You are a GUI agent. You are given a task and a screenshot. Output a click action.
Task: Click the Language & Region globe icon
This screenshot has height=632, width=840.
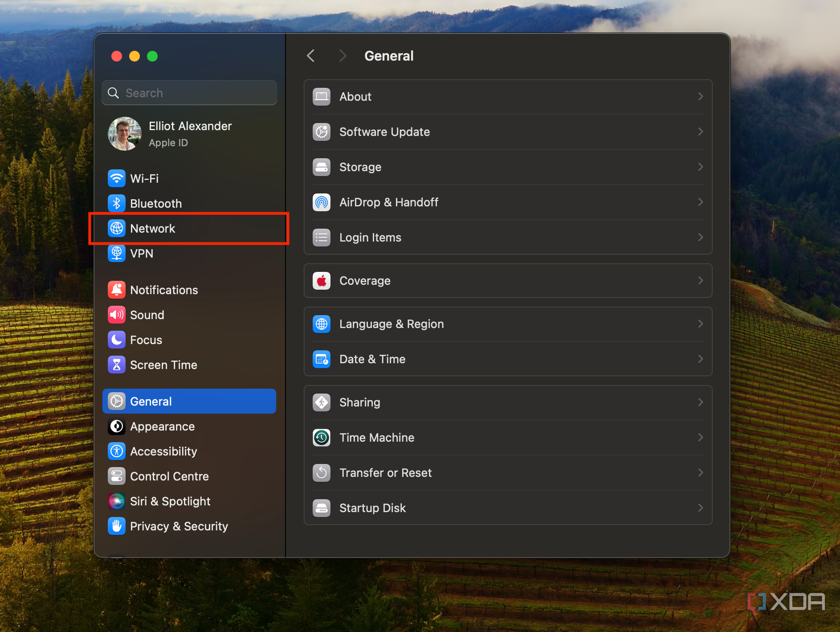coord(322,324)
